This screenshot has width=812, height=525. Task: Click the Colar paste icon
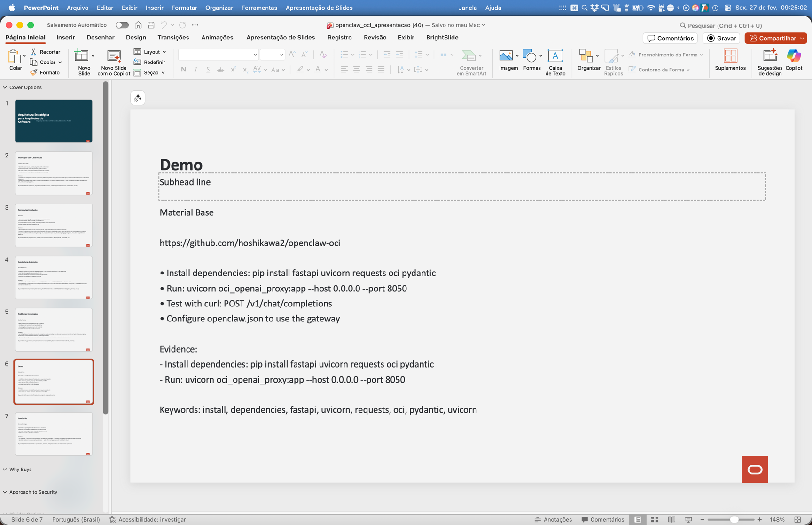(15, 57)
